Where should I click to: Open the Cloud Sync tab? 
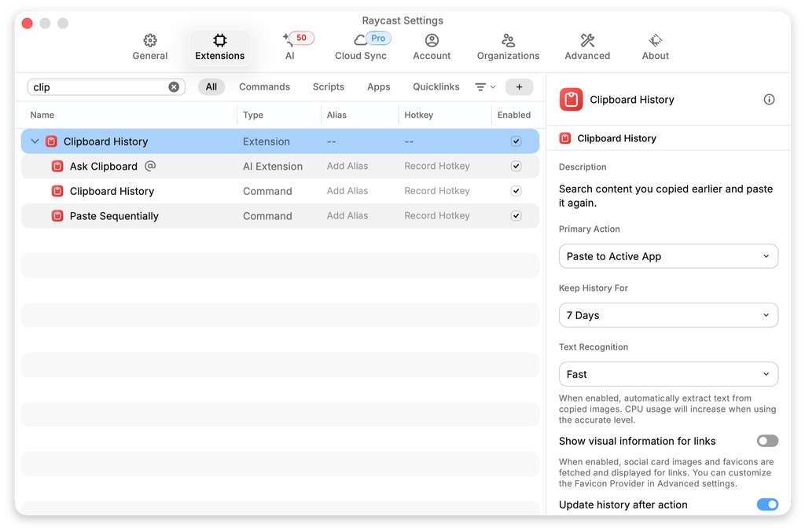(361, 47)
